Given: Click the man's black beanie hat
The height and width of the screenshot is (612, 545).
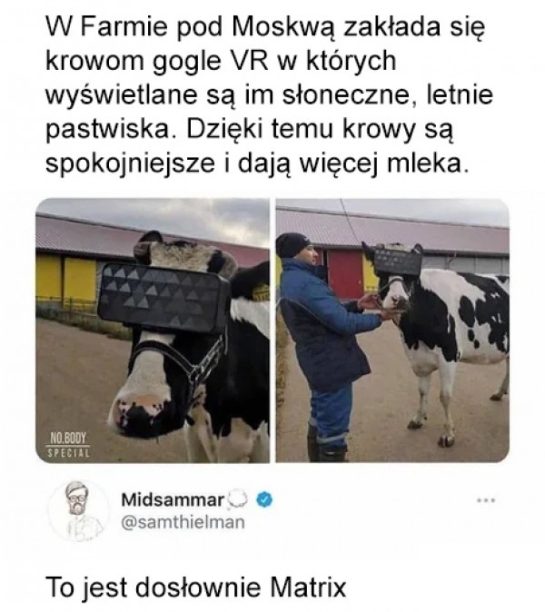Looking at the screenshot, I should point(292,244).
